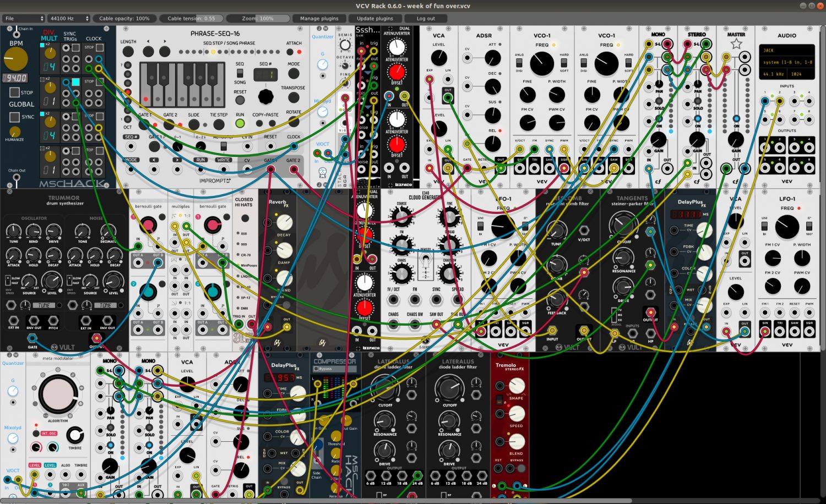826x504 pixels.
Task: Toggle the SOLO button on STEREO module
Action: coord(698,100)
